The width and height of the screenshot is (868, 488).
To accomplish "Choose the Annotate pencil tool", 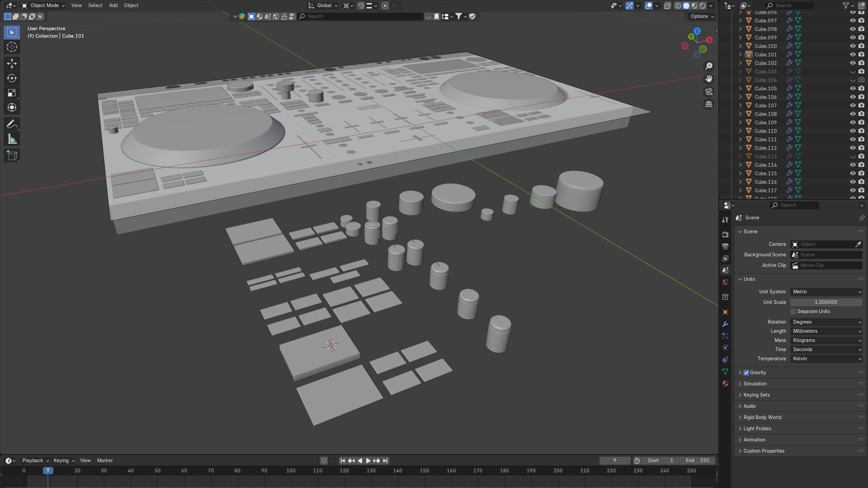I will pos(12,124).
